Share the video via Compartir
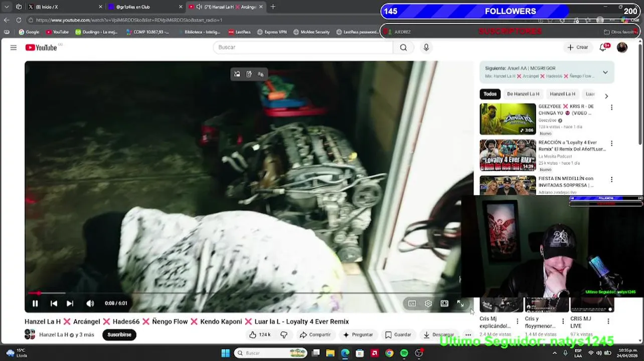 315,334
